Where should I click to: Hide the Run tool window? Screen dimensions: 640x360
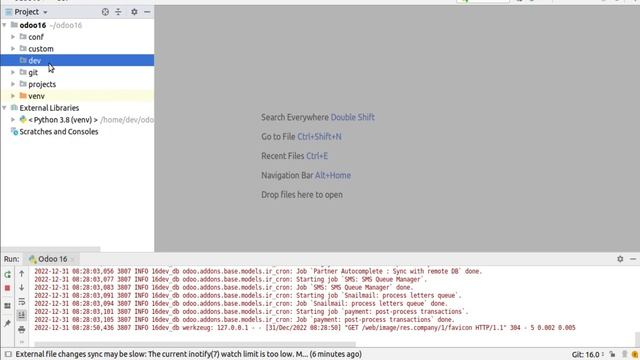(x=633, y=259)
